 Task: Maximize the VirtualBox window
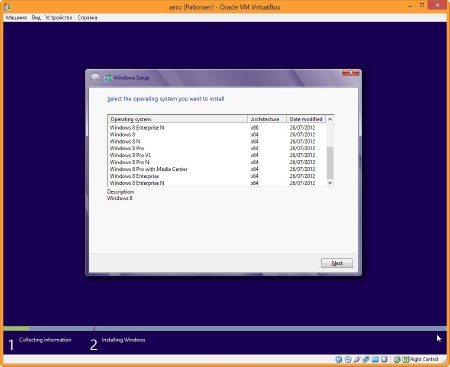[422, 5]
